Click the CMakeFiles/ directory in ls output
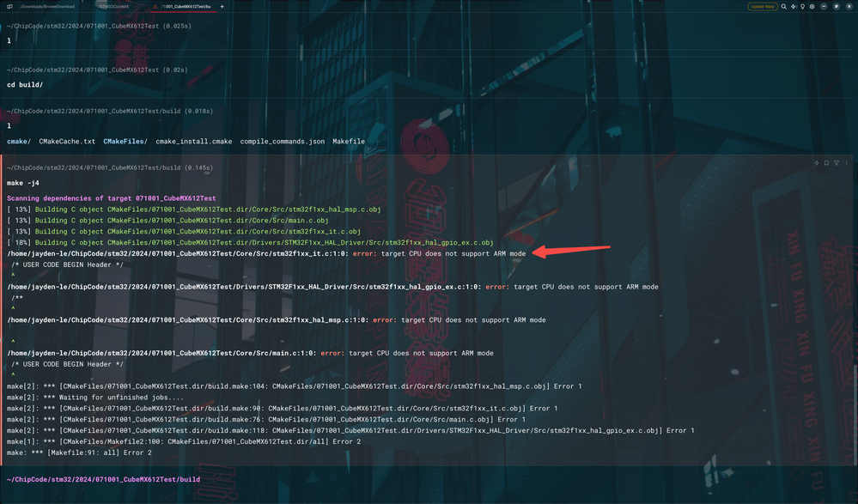This screenshot has width=858, height=504. [125, 141]
